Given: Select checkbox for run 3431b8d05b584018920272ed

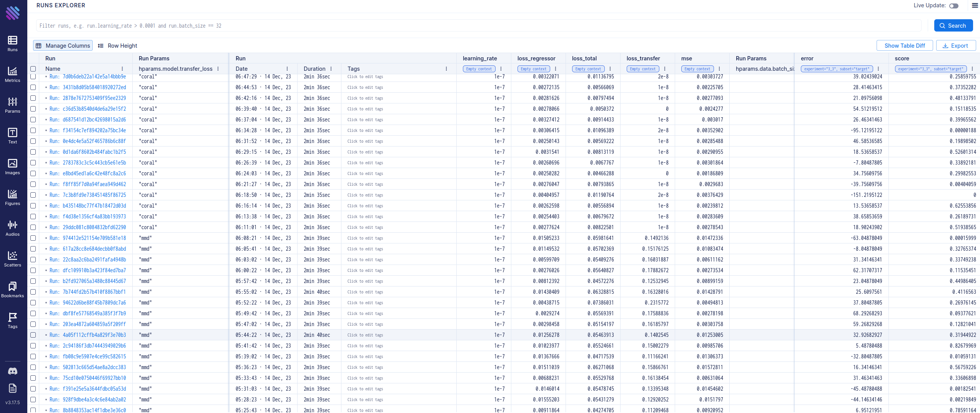Looking at the screenshot, I should pos(33,87).
